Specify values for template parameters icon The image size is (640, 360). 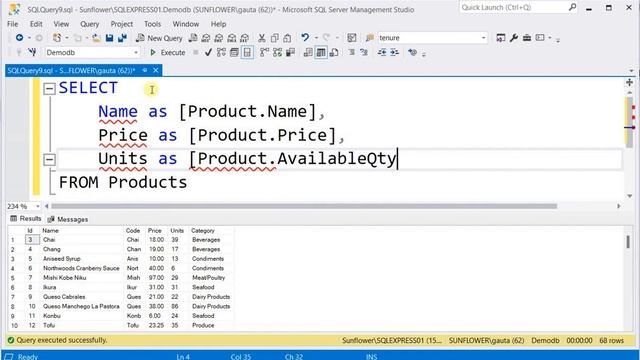point(412,52)
